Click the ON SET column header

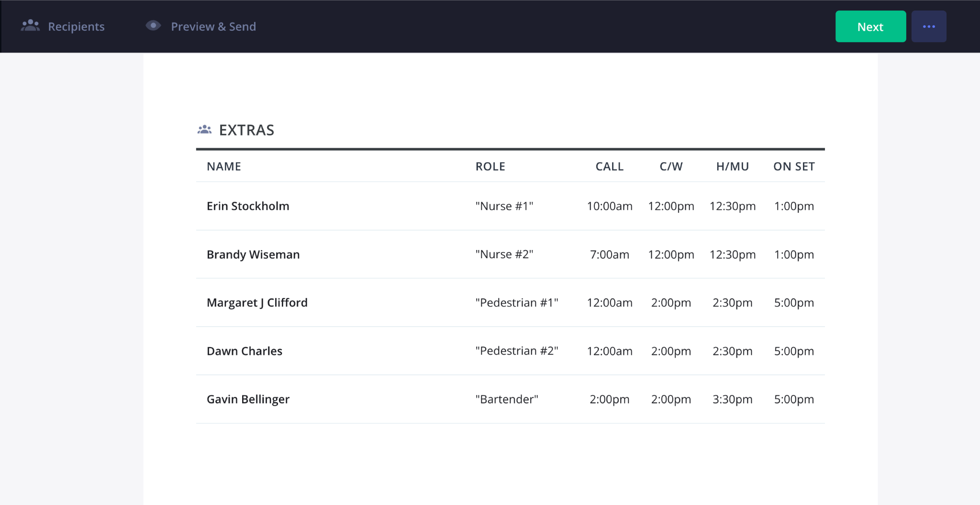794,166
